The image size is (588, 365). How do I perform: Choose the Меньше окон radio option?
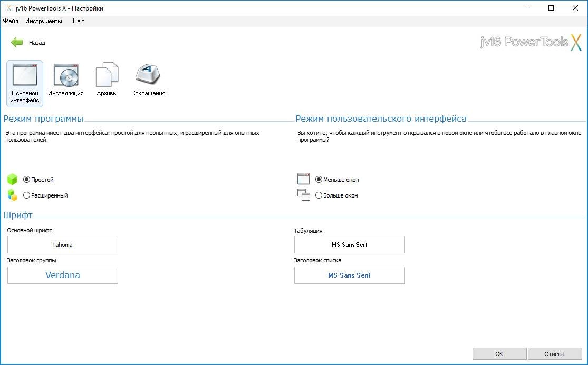click(x=319, y=180)
